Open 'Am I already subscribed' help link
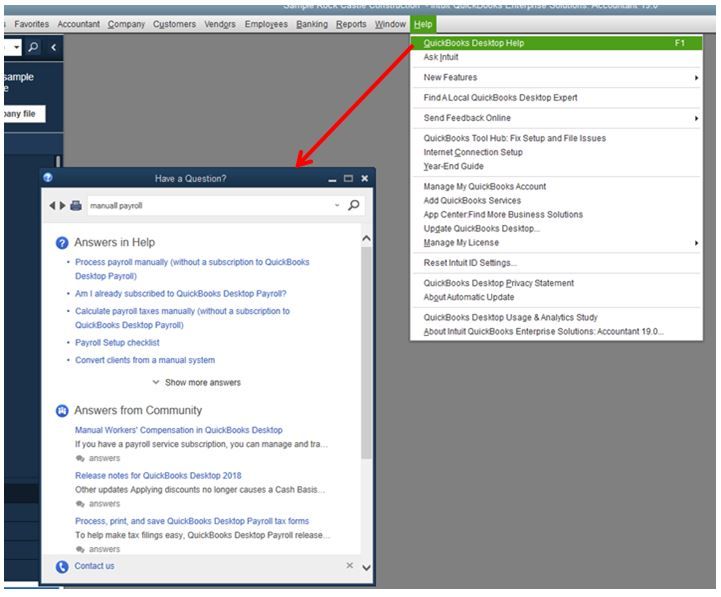721x597 pixels. (181, 293)
